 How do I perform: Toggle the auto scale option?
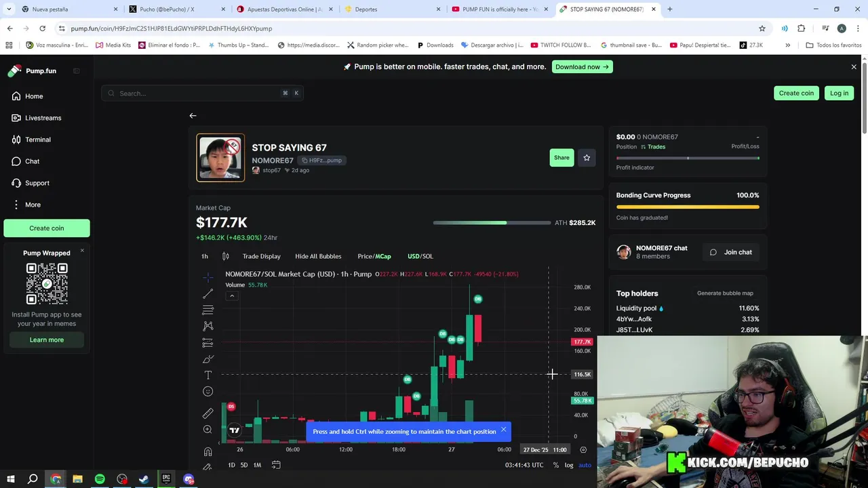[585, 465]
